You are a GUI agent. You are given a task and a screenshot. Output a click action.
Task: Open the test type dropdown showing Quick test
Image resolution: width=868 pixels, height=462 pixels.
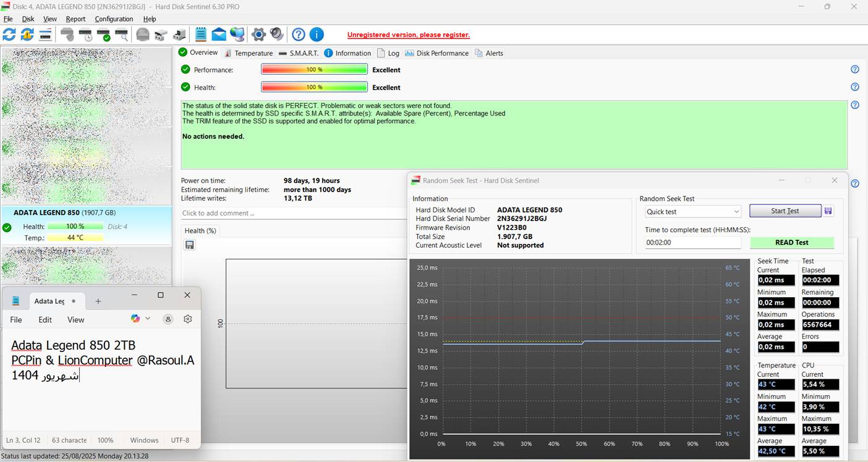click(692, 212)
